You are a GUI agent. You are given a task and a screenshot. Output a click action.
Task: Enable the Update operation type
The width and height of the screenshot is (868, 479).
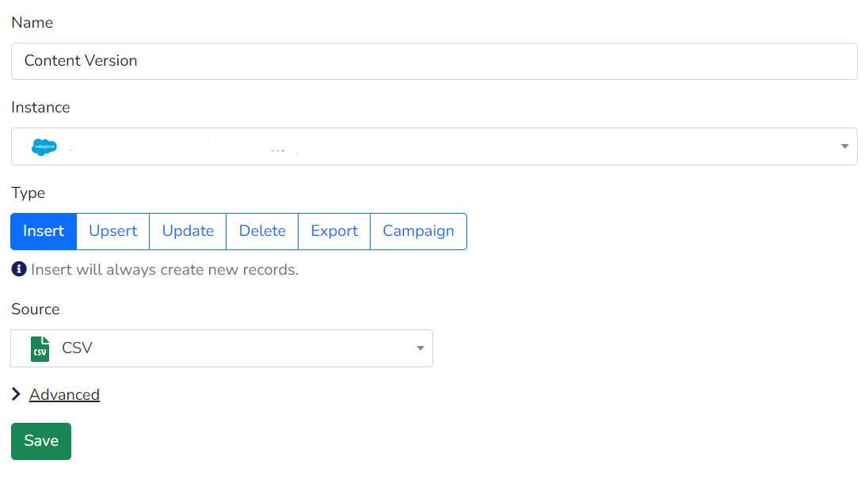point(187,231)
